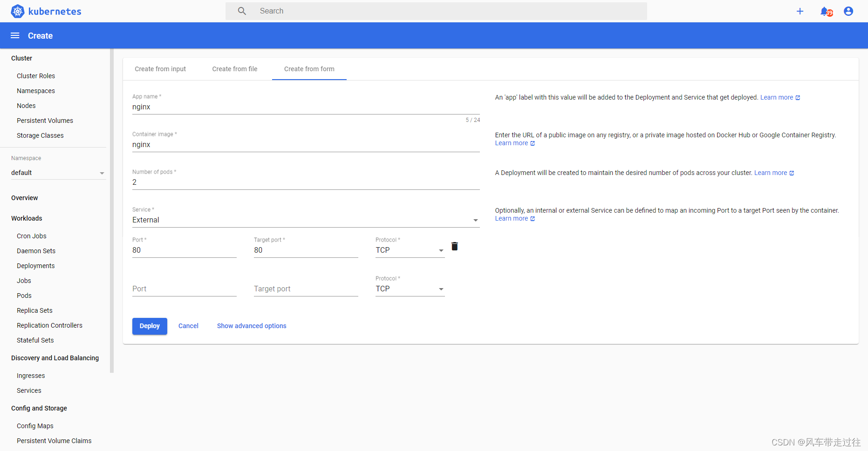Switch to the Create from file tab
This screenshot has width=868, height=451.
tap(234, 69)
